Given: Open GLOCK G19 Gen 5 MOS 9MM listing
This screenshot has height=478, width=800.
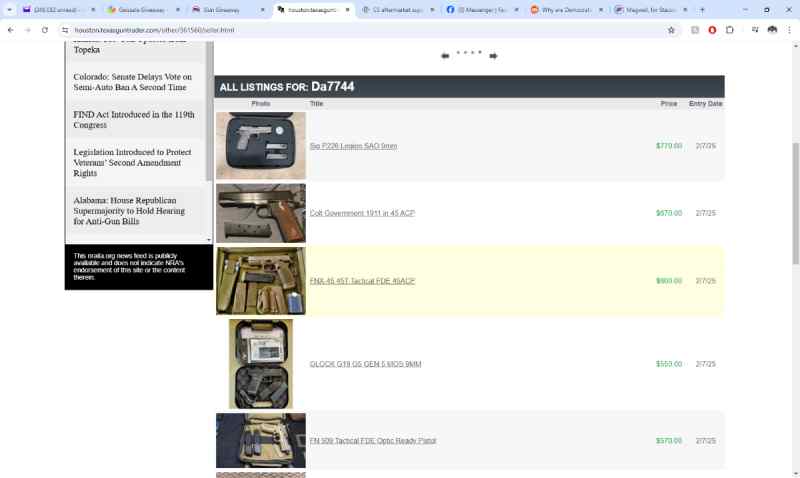Looking at the screenshot, I should pyautogui.click(x=365, y=364).
